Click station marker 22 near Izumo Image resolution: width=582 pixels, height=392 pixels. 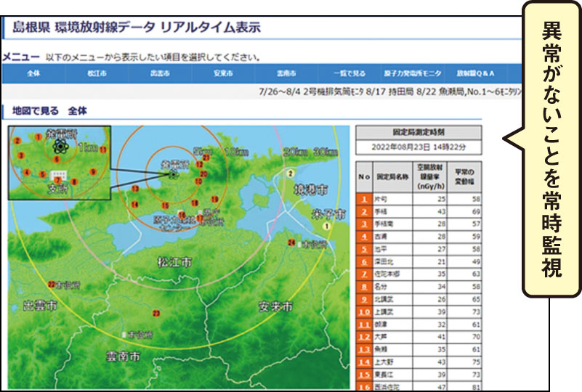(x=51, y=284)
